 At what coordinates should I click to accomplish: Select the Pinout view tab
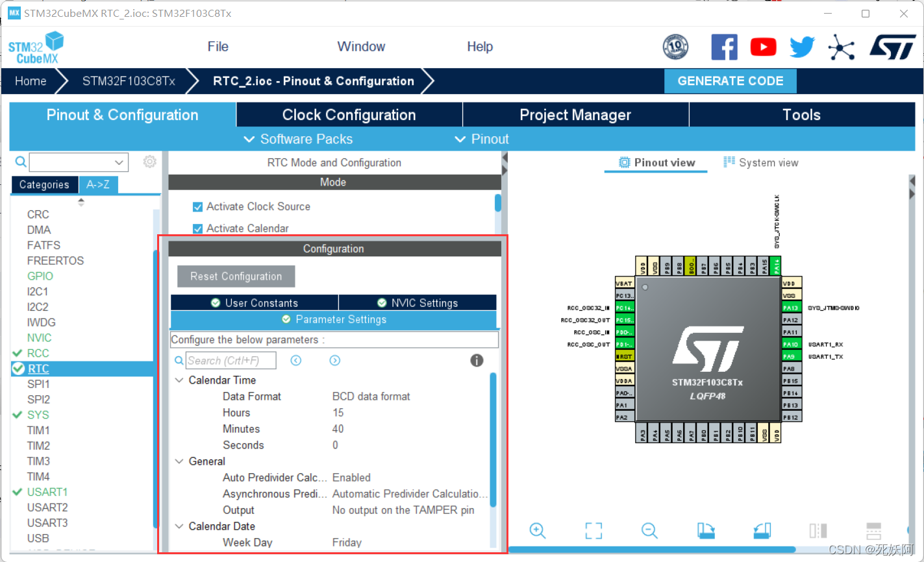[x=657, y=163]
